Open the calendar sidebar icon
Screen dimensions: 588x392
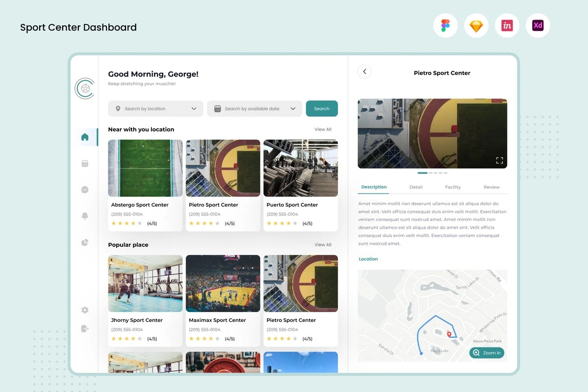pos(85,164)
